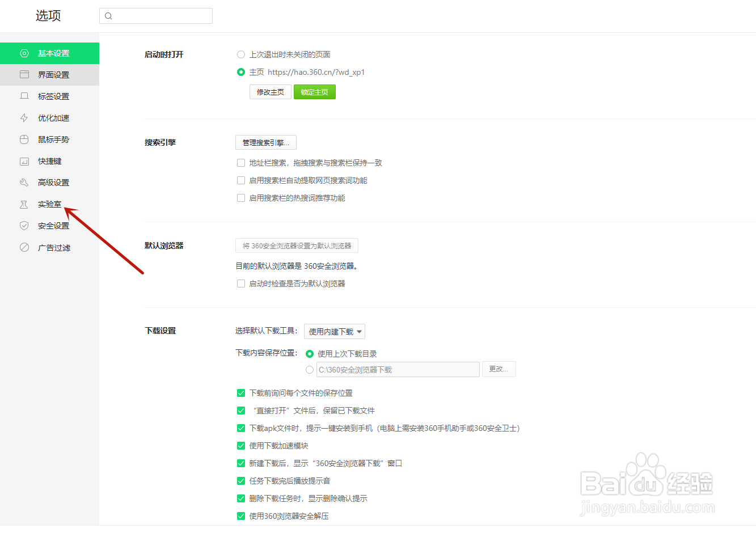The height and width of the screenshot is (533, 756).
Task: Select 上次退出时未关闭的页面 radio option
Action: (241, 54)
